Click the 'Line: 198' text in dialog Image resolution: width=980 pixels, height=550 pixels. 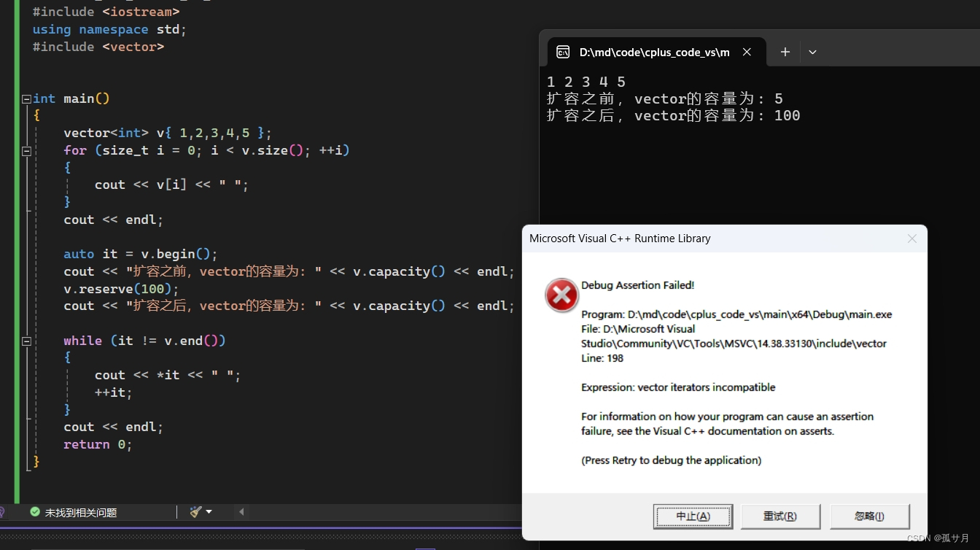coord(602,358)
